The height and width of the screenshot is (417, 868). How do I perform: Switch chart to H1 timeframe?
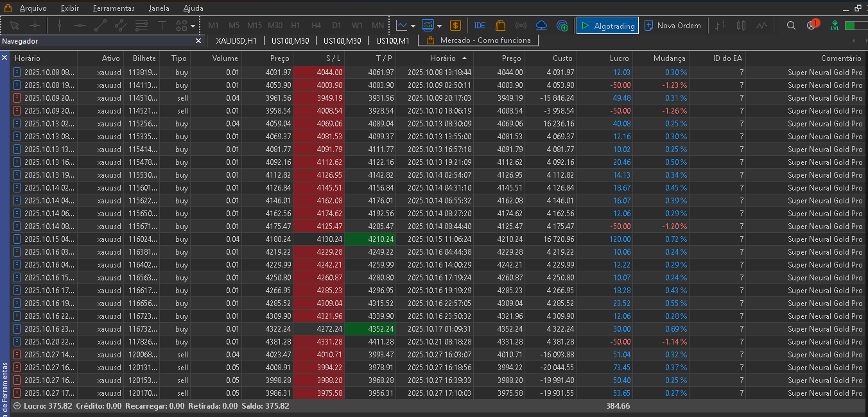pos(295,26)
